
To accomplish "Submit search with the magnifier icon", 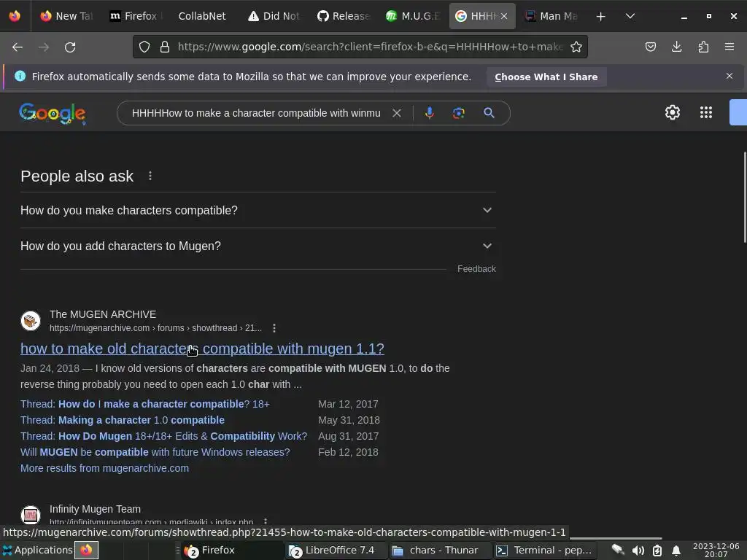I will tap(489, 113).
